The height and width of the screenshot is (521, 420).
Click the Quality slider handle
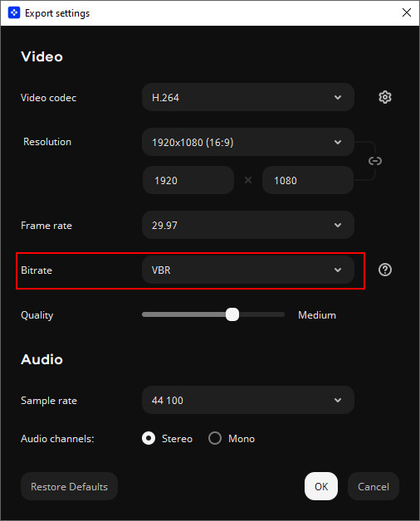click(232, 314)
